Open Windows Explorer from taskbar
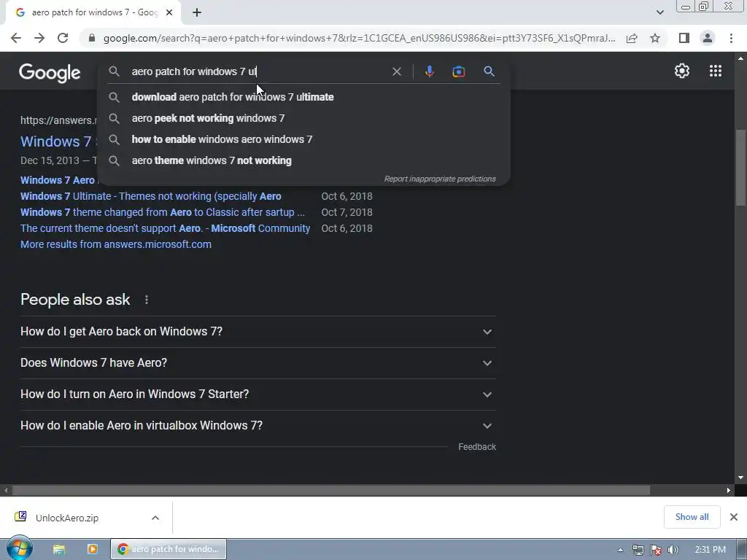 (x=58, y=549)
